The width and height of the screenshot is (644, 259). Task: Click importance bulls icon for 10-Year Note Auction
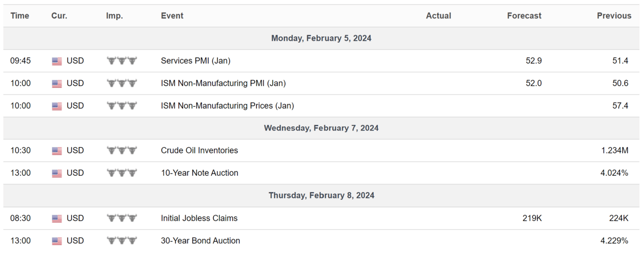(122, 173)
